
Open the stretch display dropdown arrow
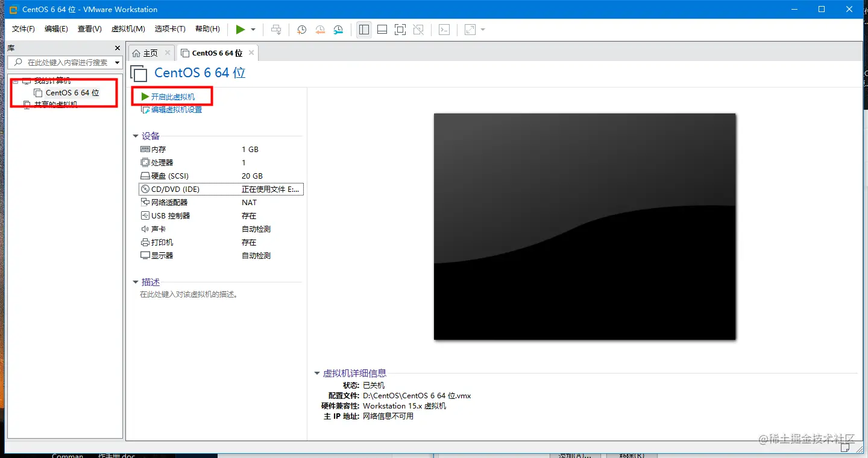(483, 30)
